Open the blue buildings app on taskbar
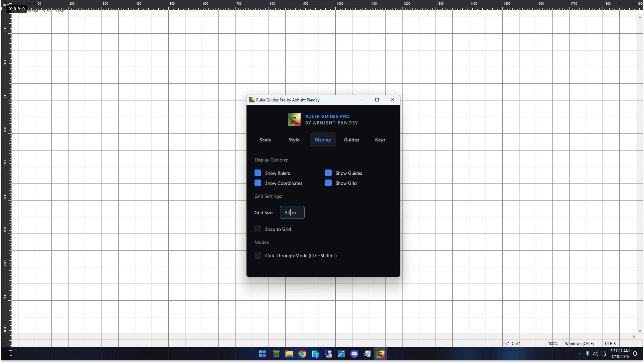 [x=315, y=354]
